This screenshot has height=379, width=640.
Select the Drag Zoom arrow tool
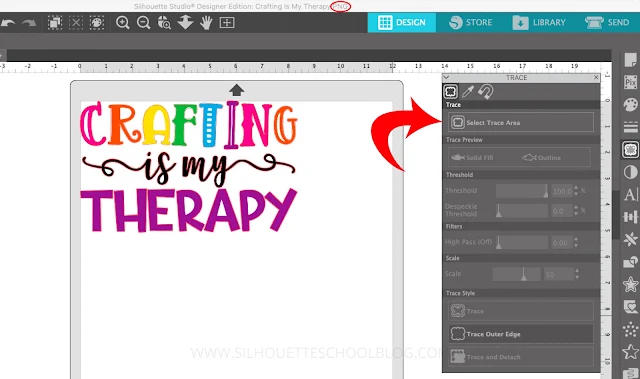pos(185,22)
